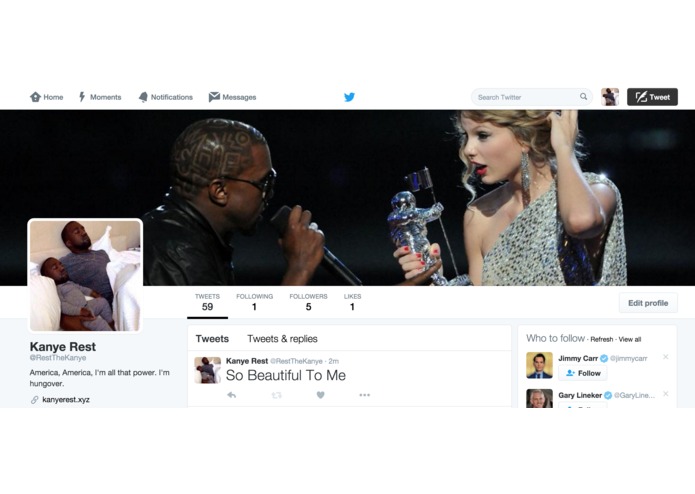
Task: Click the Kanye Rest profile name heading
Action: (x=62, y=346)
